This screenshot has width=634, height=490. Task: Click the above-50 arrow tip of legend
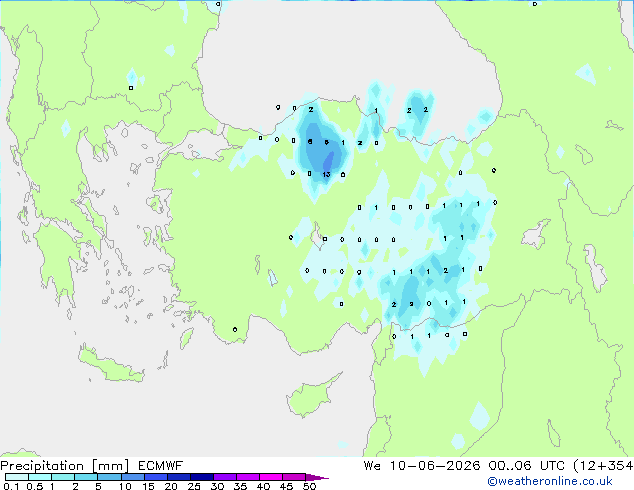[x=317, y=477]
